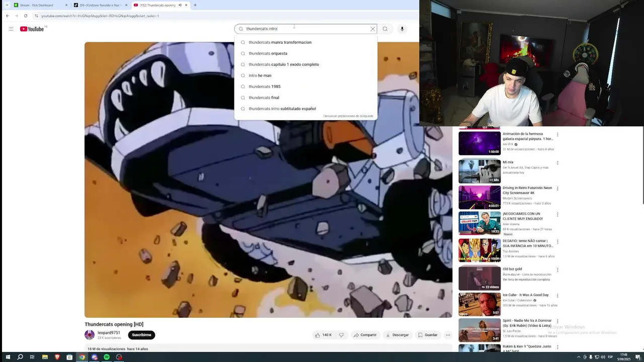Run the search with the magnifier button
Viewport: 644px width, 362px height.
click(385, 29)
